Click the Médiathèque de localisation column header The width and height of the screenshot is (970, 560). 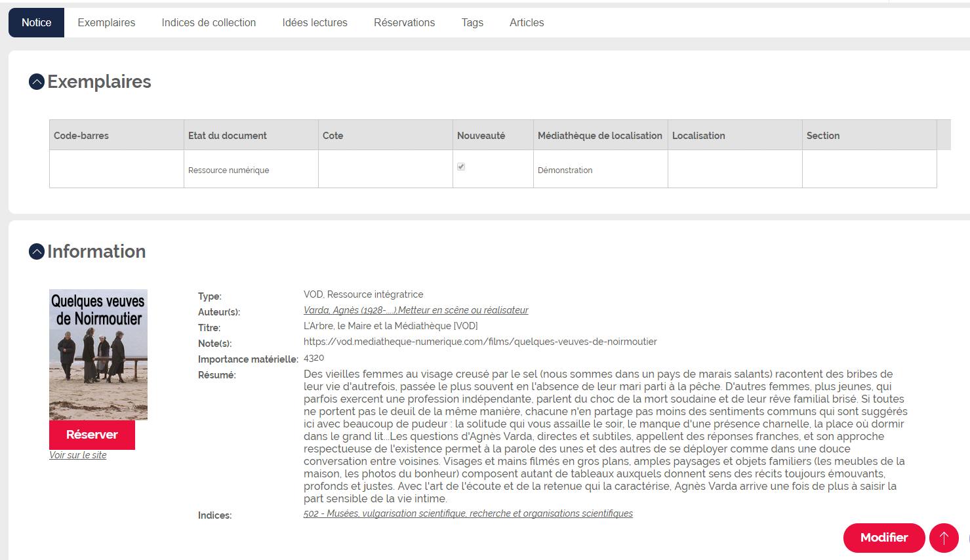pos(601,135)
